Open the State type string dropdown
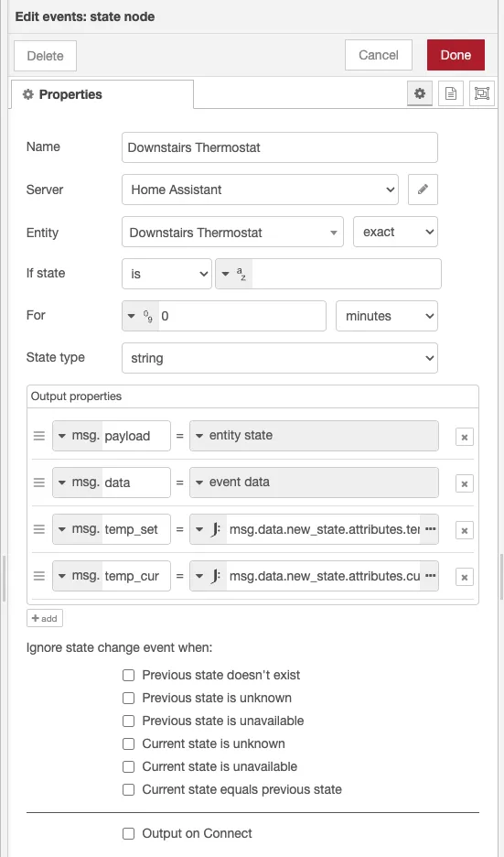The image size is (504, 857). tap(280, 358)
